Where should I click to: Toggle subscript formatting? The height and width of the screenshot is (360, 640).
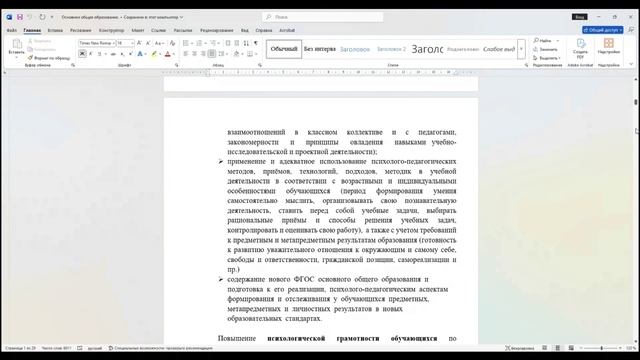(122, 54)
